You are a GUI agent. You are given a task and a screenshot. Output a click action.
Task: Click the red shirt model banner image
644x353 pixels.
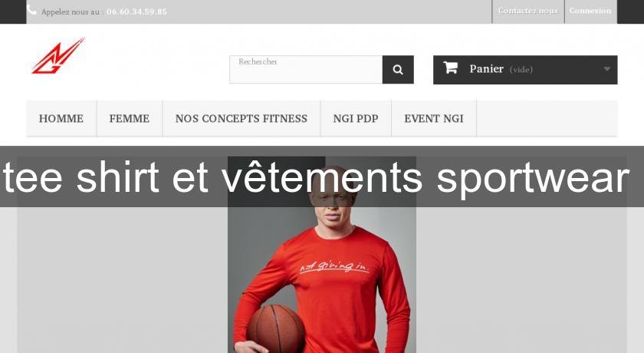321,255
